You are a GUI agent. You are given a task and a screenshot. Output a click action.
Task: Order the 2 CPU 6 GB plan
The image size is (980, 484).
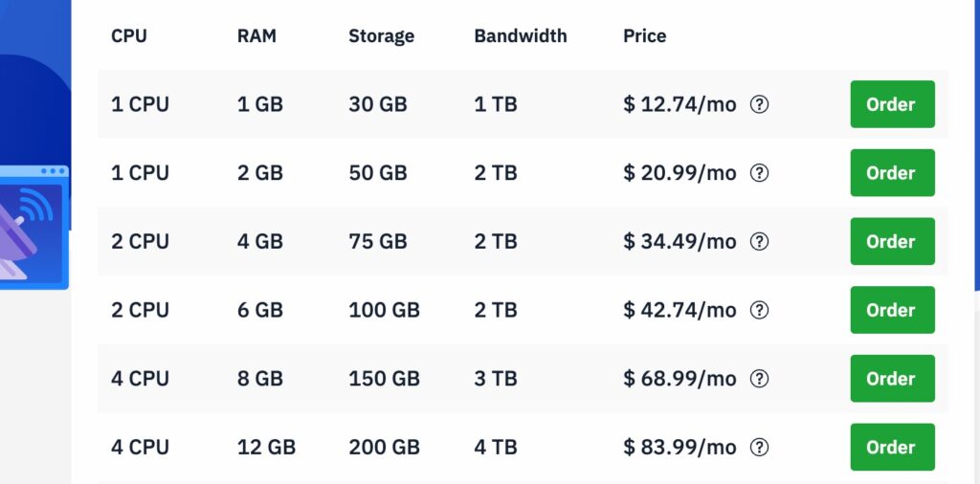pos(891,310)
